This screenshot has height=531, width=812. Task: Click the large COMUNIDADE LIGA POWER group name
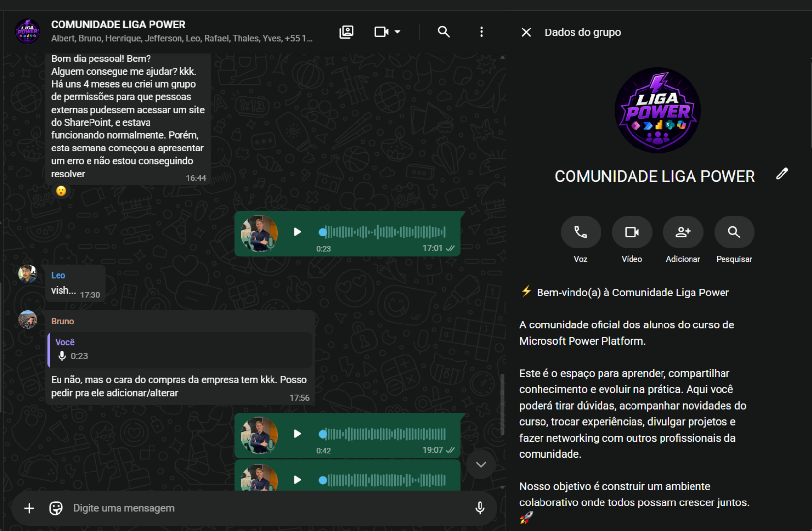(x=655, y=177)
